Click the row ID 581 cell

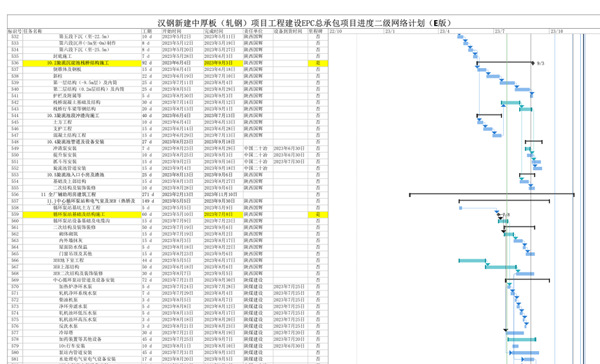point(15,359)
